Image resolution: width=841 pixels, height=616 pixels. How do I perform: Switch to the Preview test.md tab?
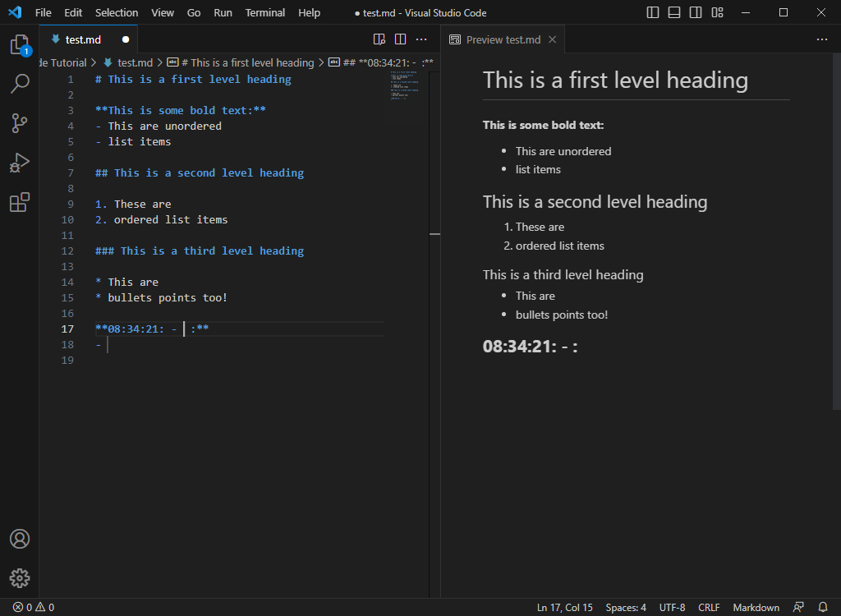point(504,39)
